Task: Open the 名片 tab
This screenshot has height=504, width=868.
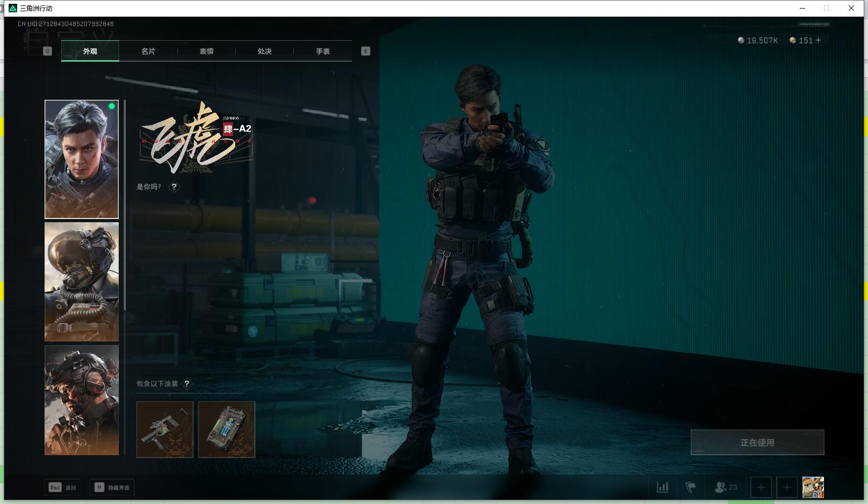Action: 148,51
